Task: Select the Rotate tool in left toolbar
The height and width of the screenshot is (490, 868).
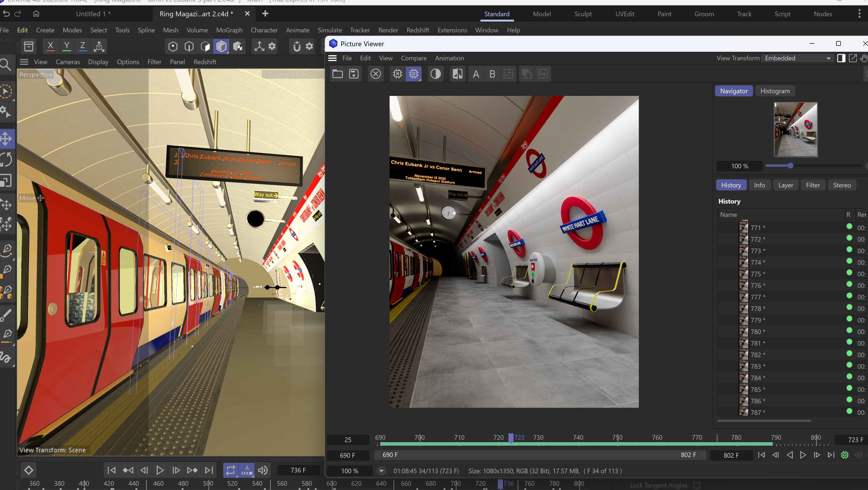Action: tap(6, 160)
